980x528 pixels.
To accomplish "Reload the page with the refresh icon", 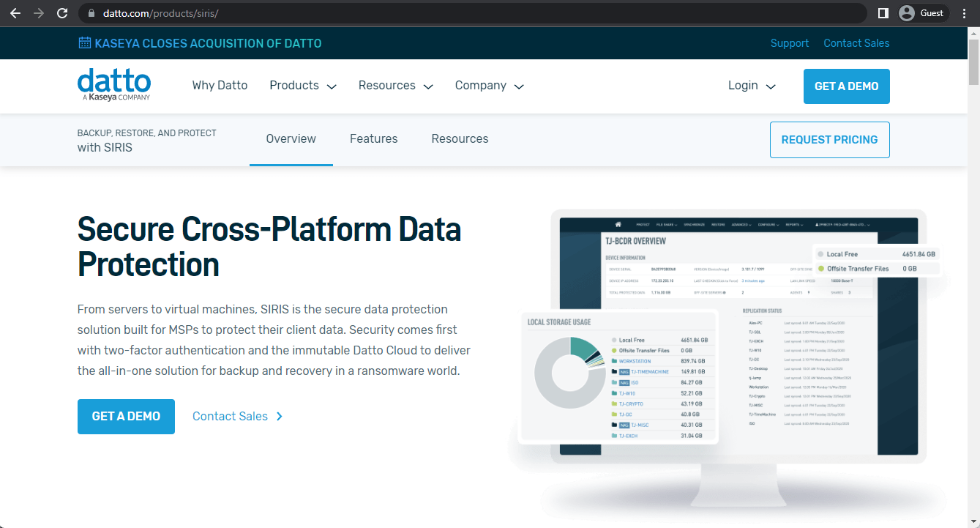I will tap(62, 12).
